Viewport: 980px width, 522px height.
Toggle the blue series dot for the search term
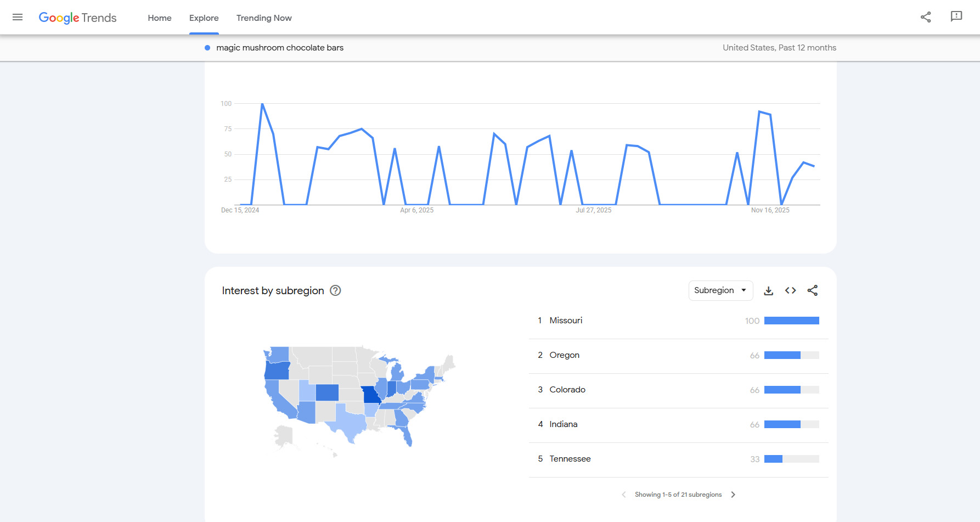[207, 48]
